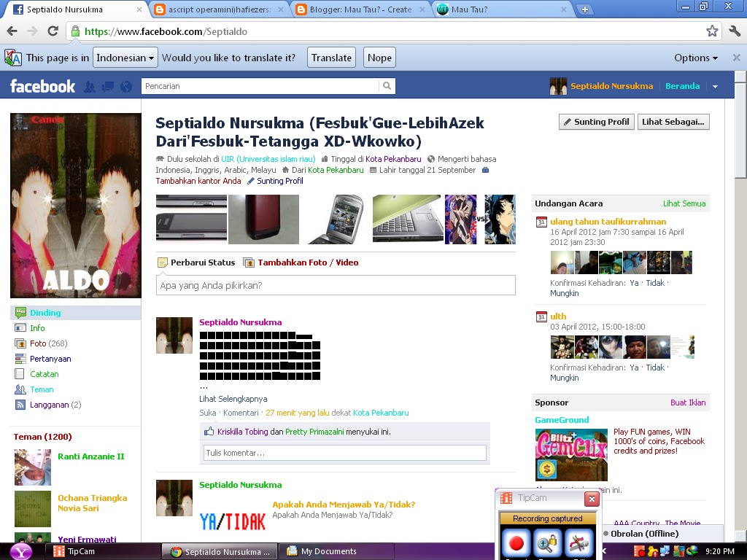Switch to Blogger: Mau Tau? - Create tab
The image size is (747, 560).
click(360, 9)
